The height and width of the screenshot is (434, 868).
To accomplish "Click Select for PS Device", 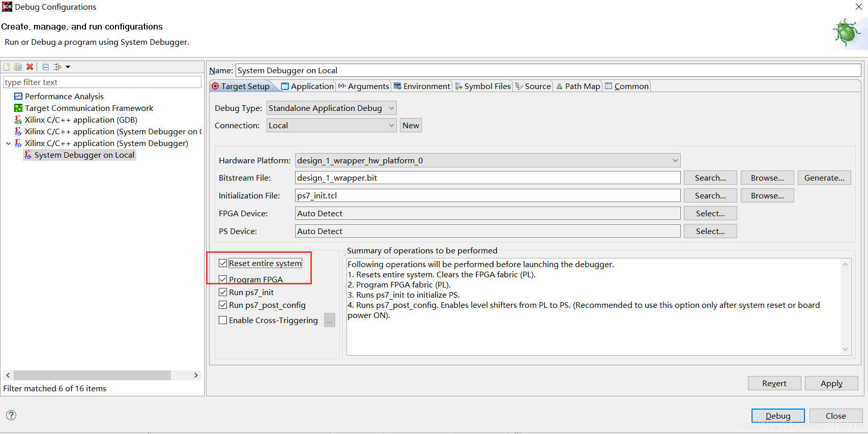I will coord(710,231).
